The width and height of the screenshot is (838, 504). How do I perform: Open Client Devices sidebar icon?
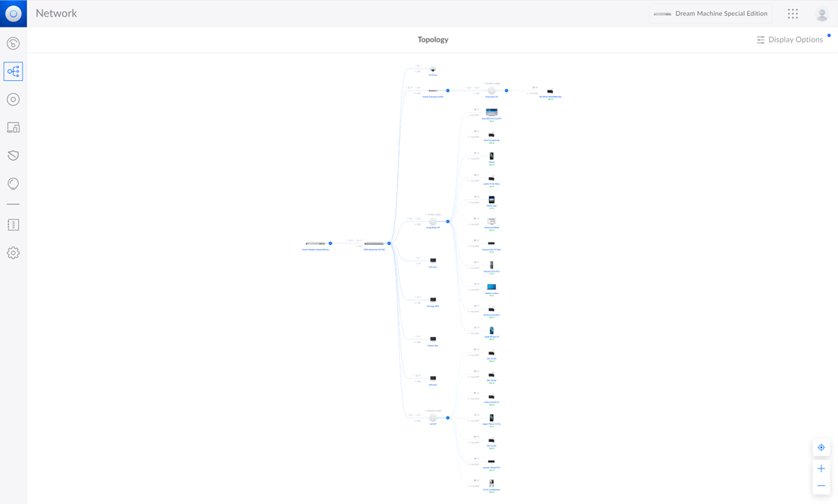click(13, 127)
